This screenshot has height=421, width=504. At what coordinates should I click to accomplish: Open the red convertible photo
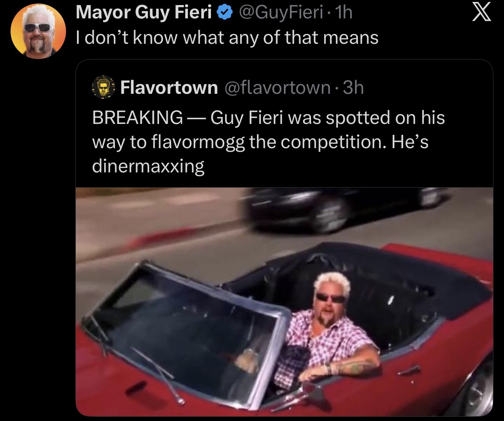[284, 302]
